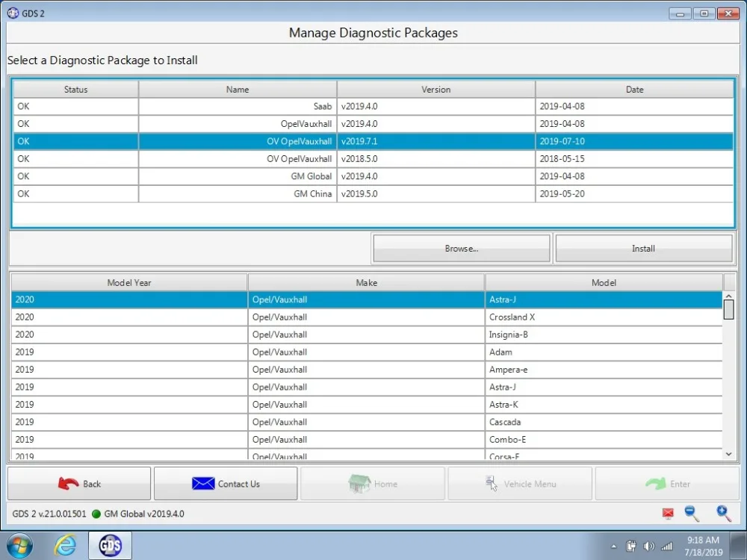The image size is (747, 560).
Task: Click the vehicle list scrollbar thumb
Action: 728,310
